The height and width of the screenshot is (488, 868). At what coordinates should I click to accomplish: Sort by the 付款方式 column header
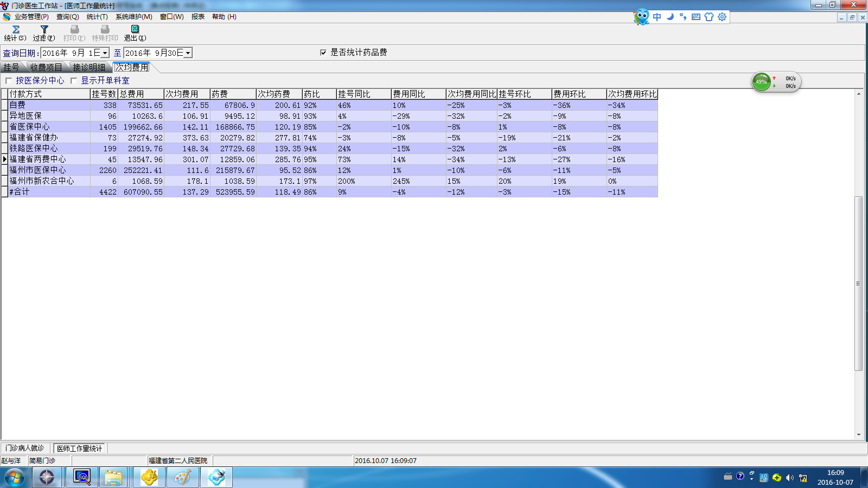pyautogui.click(x=49, y=94)
